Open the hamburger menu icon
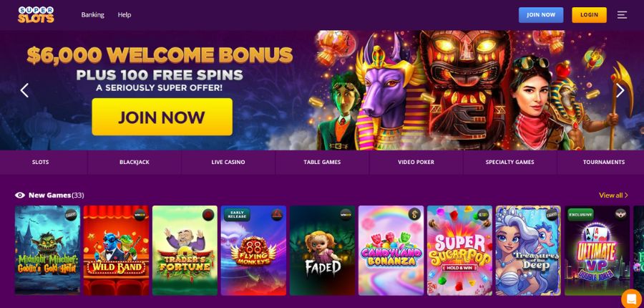Screen dimensions: 644x308 click(622, 15)
